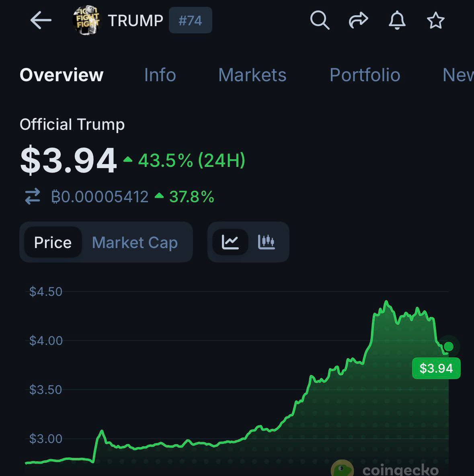Tap the BTC price 0.00005412

(x=100, y=197)
